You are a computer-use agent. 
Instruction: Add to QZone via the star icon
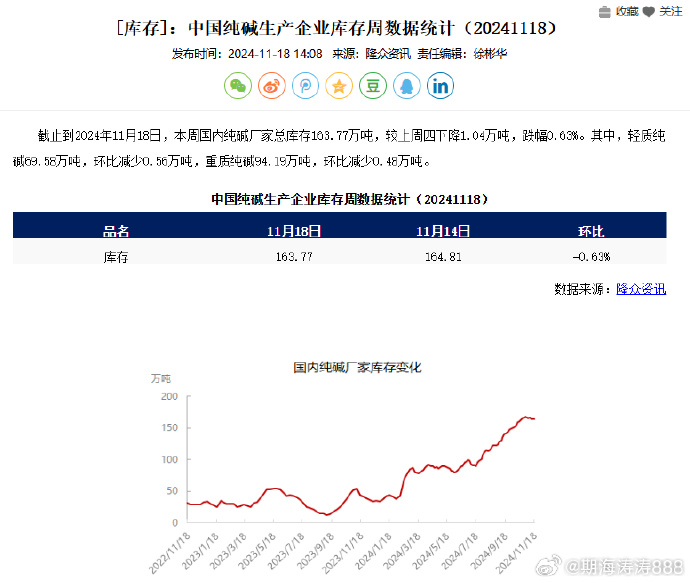click(x=339, y=86)
